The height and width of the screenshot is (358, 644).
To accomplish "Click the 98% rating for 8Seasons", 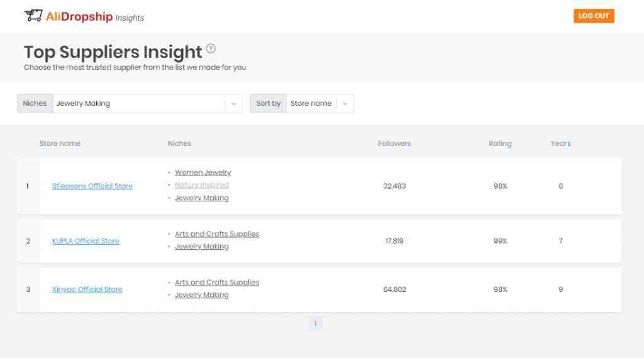I will click(500, 186).
